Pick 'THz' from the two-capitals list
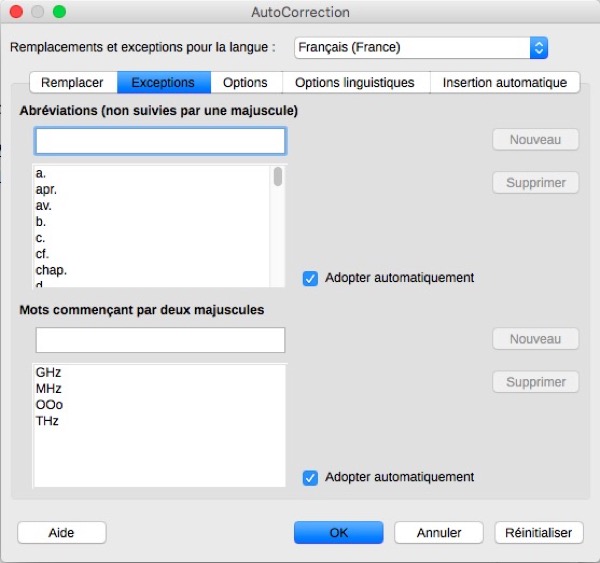Screen dimensions: 600x563 pyautogui.click(x=47, y=421)
